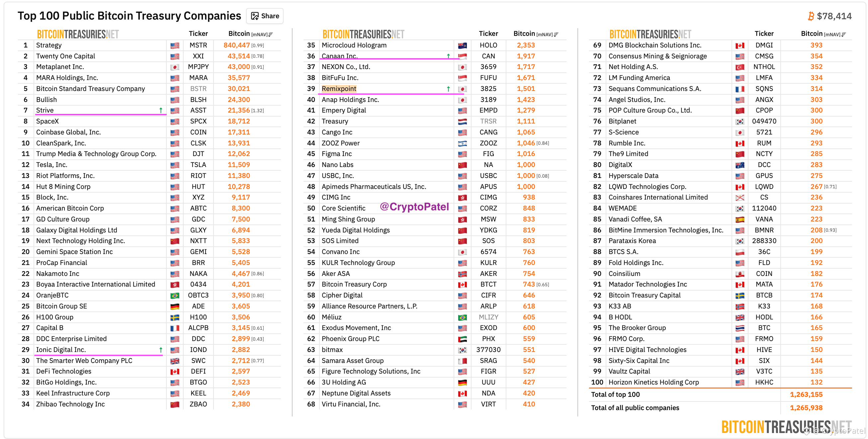Open the BitcoinTreasuries.net logo above the Strategy row
Viewport: 868px width, 439px height.
coord(78,34)
